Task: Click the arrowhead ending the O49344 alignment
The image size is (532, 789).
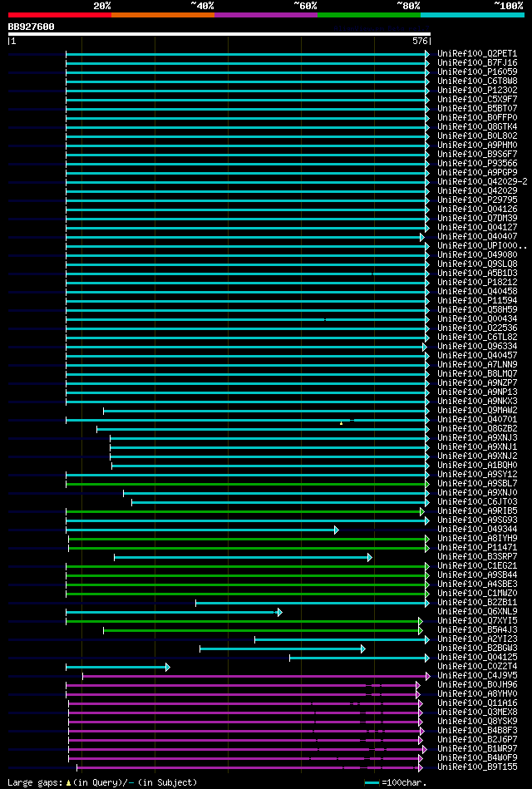Action: click(x=336, y=530)
